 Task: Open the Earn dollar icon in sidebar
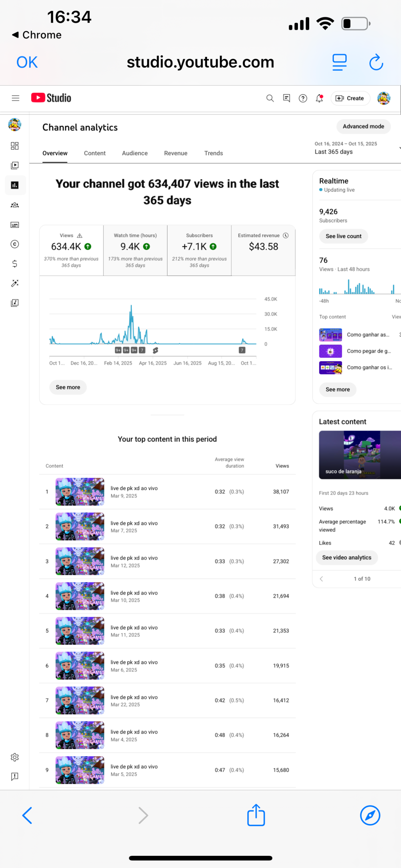tap(15, 264)
